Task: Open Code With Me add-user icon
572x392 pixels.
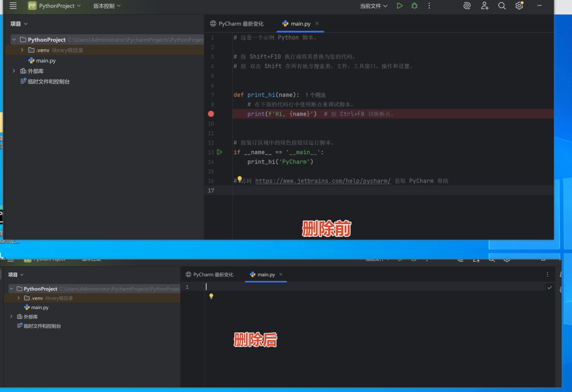Action: point(484,6)
